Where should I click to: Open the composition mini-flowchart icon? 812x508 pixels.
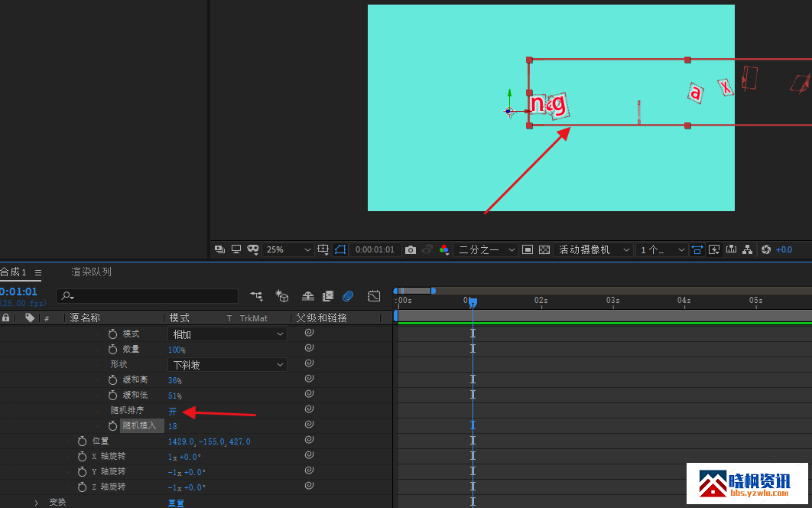pos(256,296)
